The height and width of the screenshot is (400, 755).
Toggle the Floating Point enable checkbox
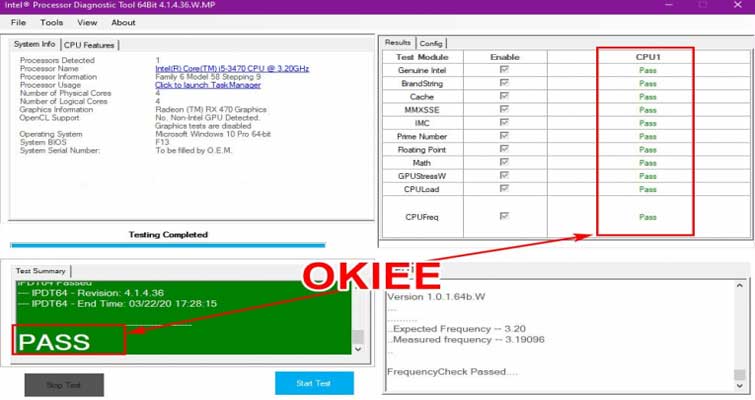tap(504, 149)
